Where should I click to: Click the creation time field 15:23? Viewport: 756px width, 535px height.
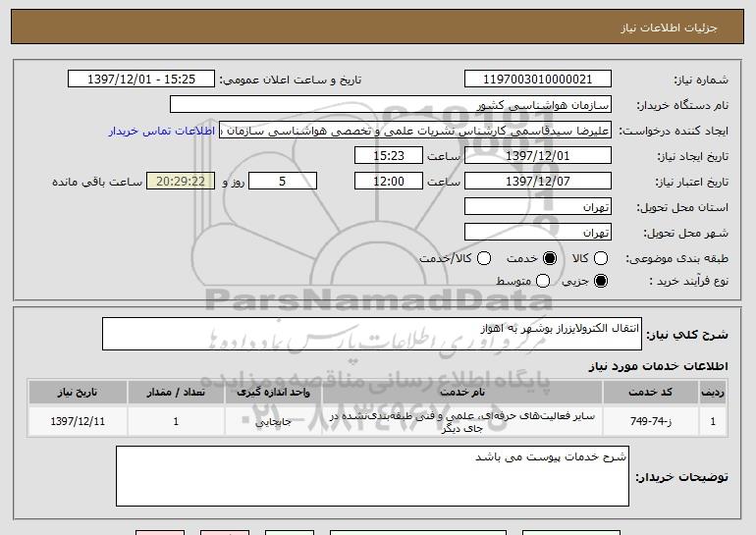pos(389,156)
